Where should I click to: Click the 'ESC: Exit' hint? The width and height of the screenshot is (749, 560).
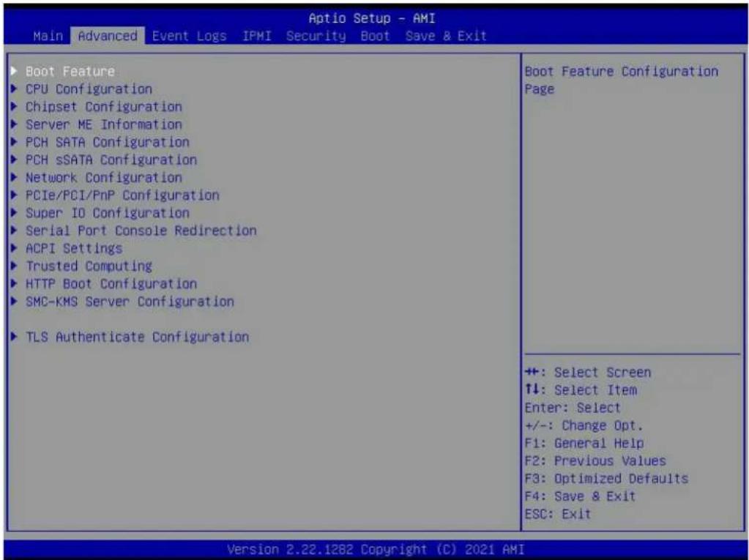pos(558,514)
